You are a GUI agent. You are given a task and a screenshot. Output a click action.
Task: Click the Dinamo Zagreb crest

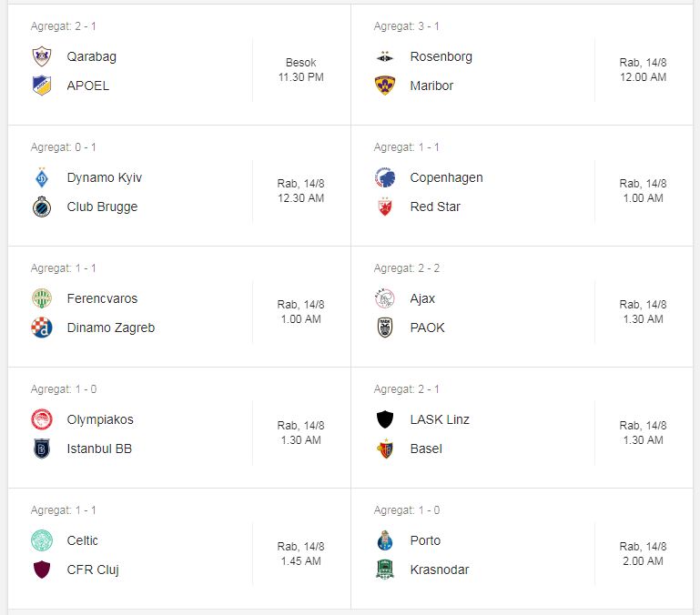pos(42,328)
